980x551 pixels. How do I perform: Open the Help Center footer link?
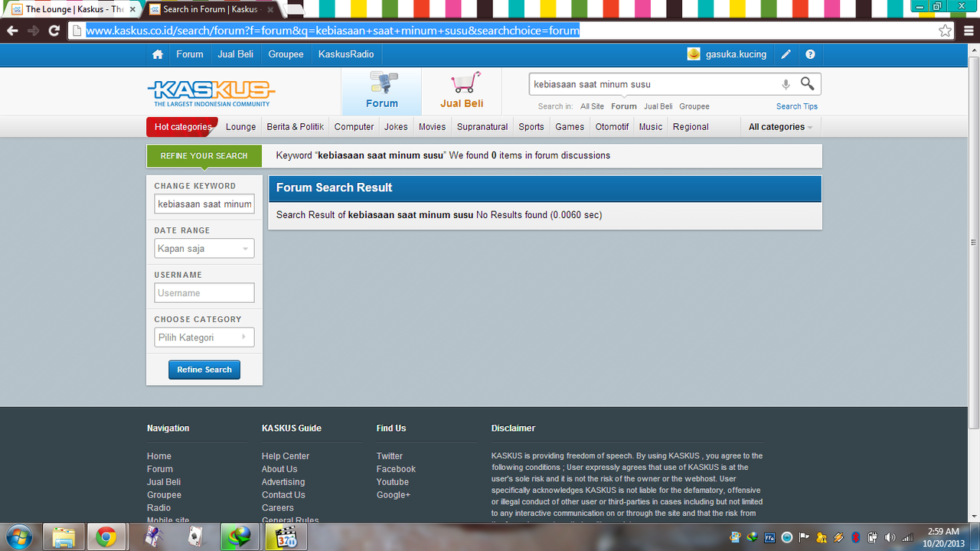[x=286, y=456]
